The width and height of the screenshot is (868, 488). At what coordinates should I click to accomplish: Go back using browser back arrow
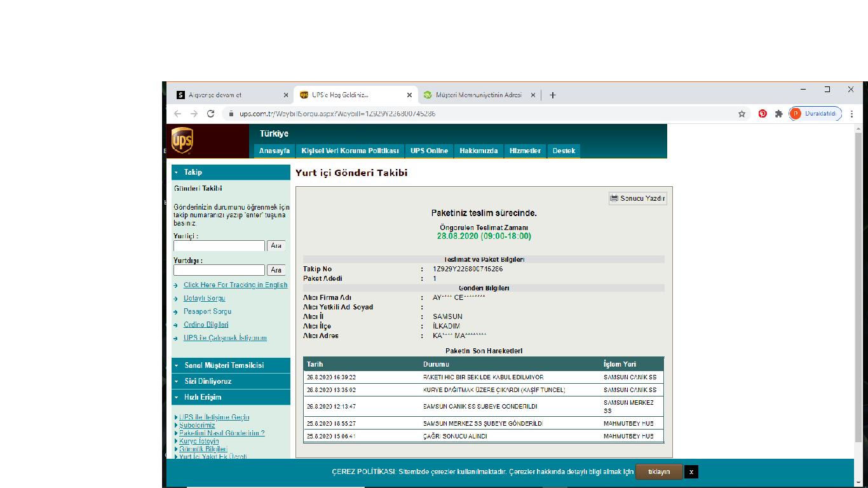coord(177,114)
